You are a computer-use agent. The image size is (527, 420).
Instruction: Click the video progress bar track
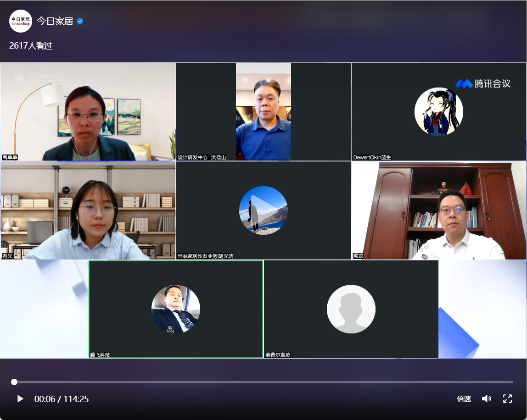click(x=263, y=382)
